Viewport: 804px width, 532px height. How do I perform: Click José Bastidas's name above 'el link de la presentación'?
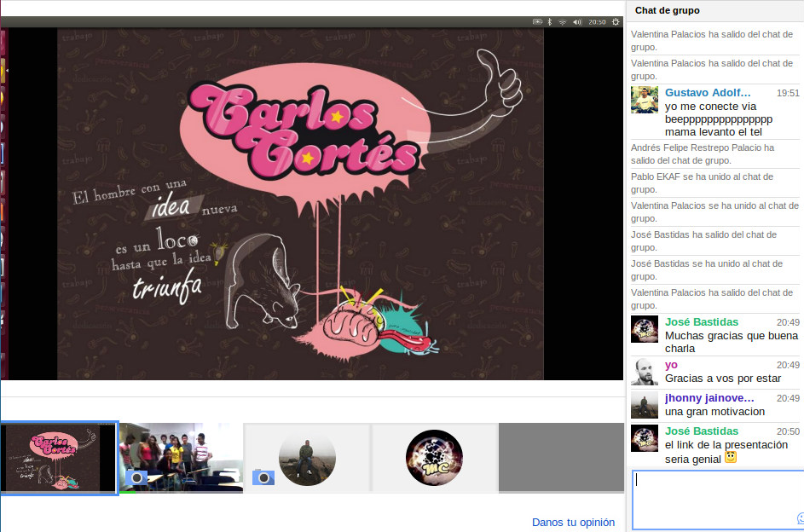point(702,431)
